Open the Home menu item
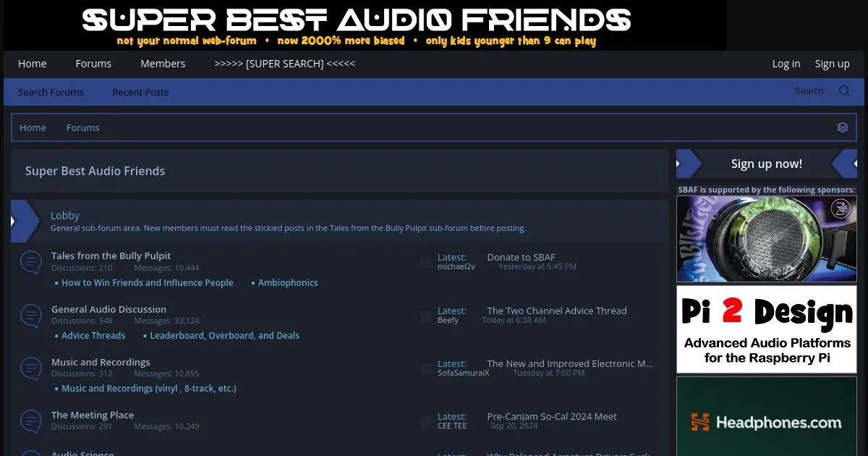Screen dimensions: 868x456 pyautogui.click(x=33, y=64)
